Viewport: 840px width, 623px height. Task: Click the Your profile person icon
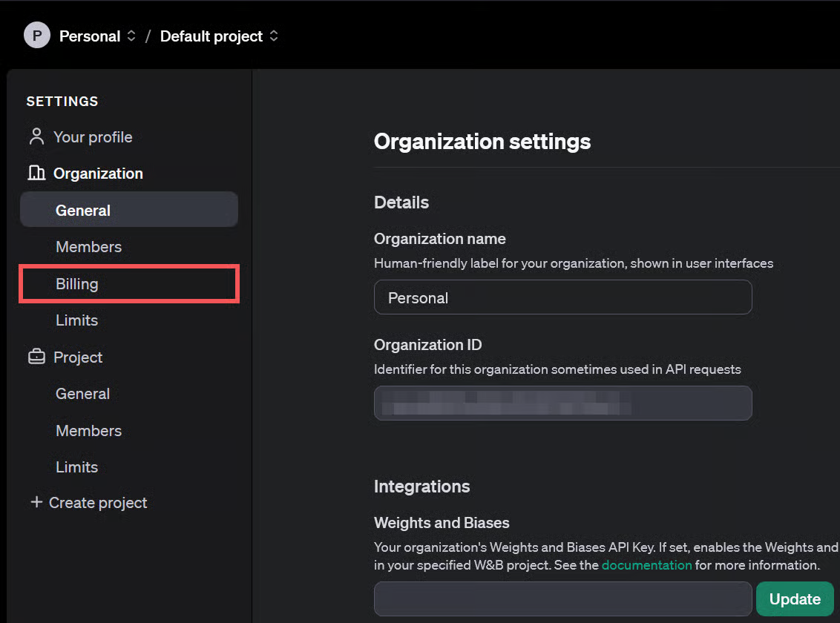(36, 137)
